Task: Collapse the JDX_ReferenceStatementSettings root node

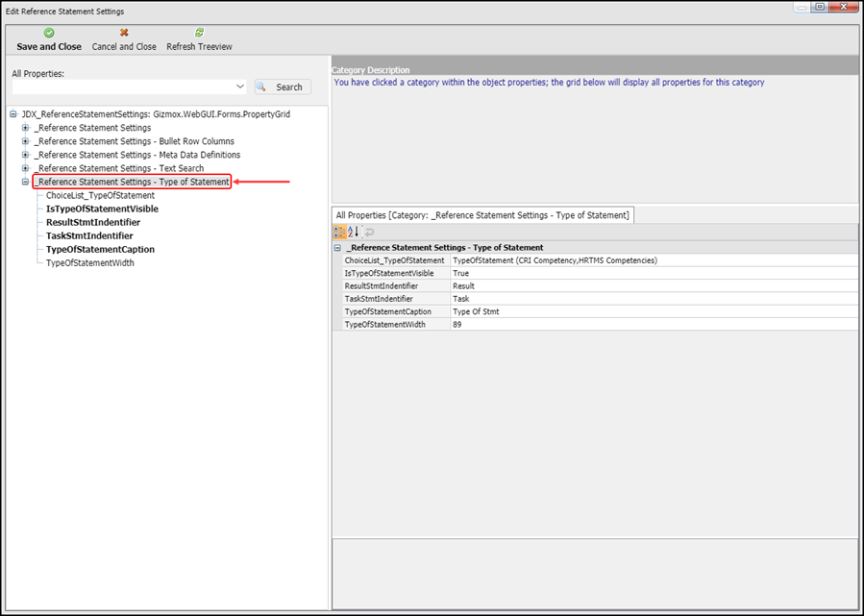Action: pos(12,114)
